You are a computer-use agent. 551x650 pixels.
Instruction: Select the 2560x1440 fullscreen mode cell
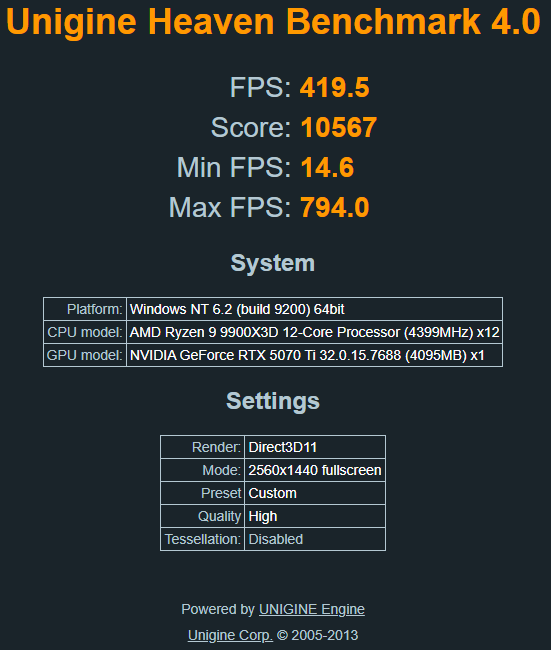315,471
